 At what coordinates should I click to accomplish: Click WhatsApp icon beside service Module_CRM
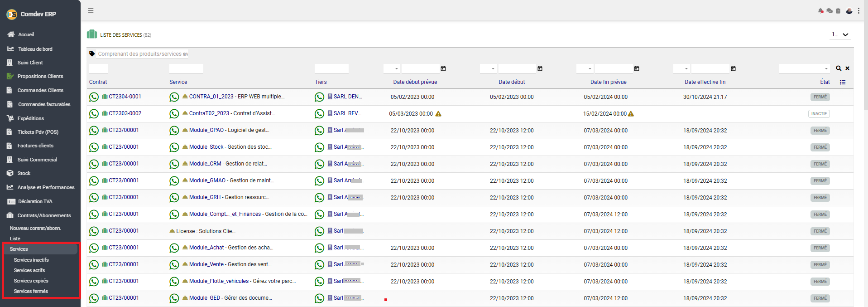(x=174, y=164)
